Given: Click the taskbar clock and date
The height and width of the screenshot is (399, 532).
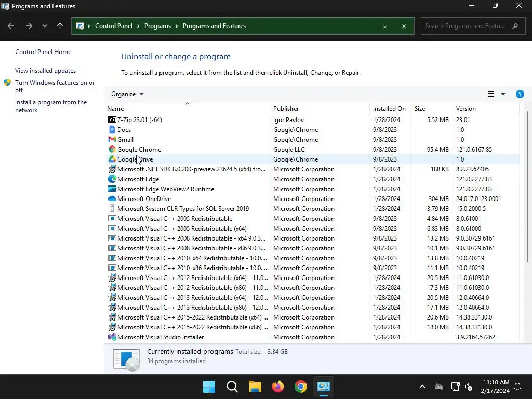Looking at the screenshot, I should [x=495, y=387].
